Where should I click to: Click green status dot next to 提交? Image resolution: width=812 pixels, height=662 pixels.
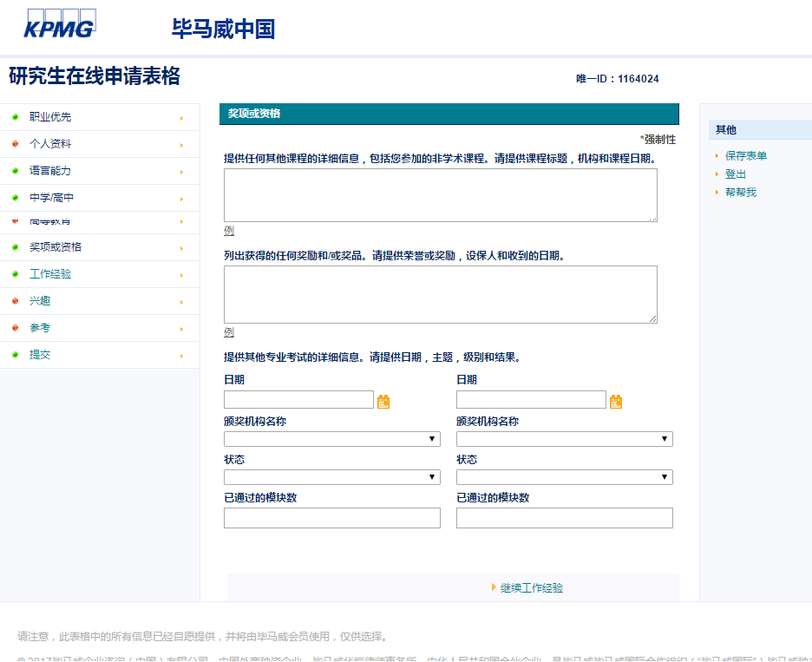pyautogui.click(x=15, y=355)
